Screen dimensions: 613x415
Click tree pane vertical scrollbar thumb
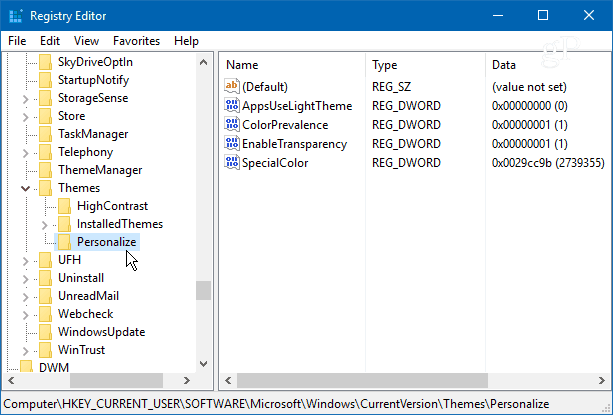pyautogui.click(x=203, y=290)
